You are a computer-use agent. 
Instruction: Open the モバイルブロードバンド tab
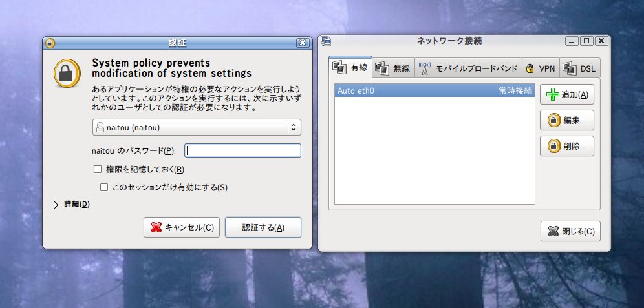(469, 68)
